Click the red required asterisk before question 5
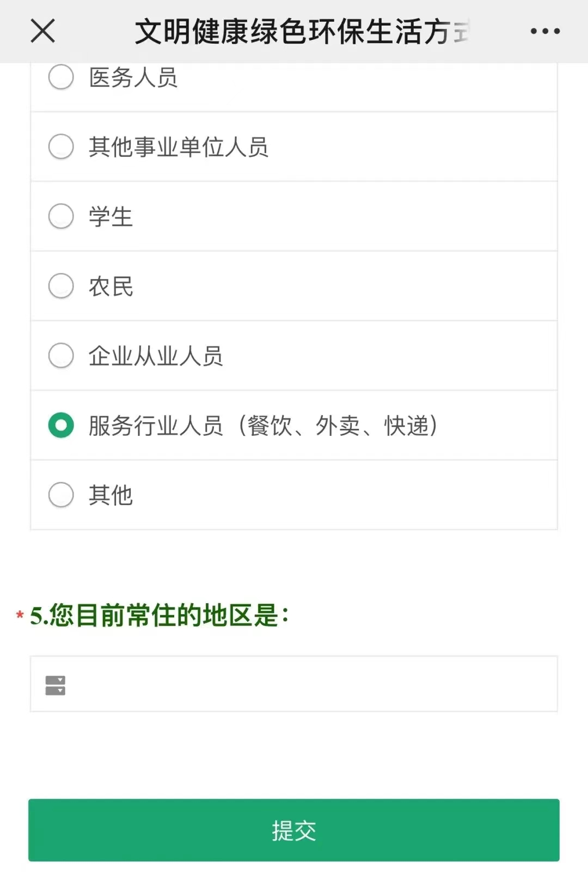Screen dimensions: 588x880 pos(20,616)
